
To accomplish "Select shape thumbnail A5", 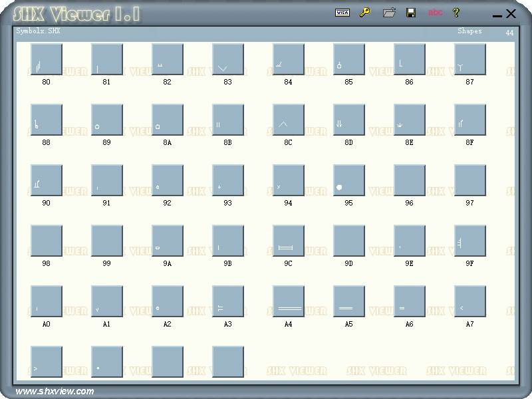I will [349, 302].
